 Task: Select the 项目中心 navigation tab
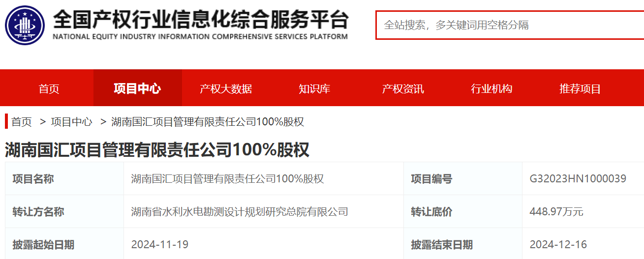pyautogui.click(x=137, y=88)
